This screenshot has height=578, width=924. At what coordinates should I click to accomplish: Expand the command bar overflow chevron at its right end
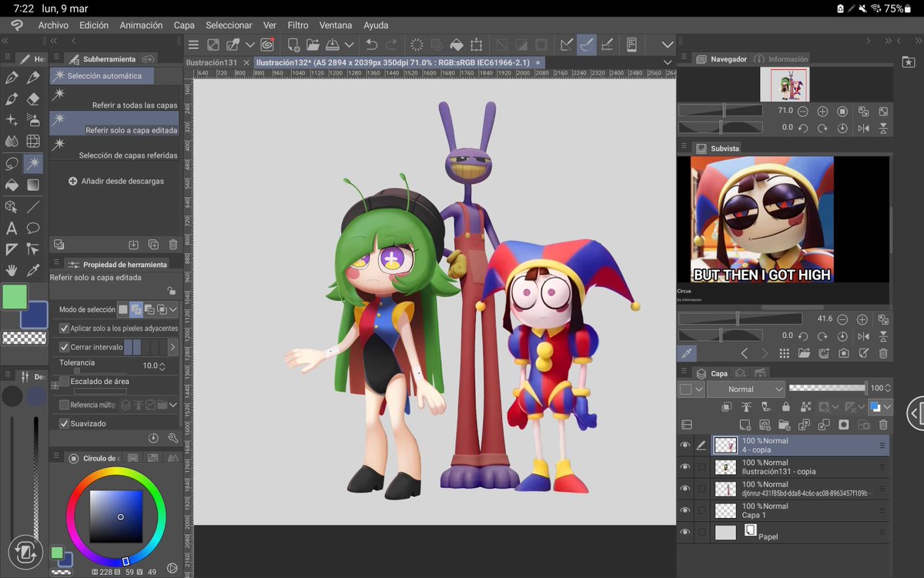(x=667, y=45)
